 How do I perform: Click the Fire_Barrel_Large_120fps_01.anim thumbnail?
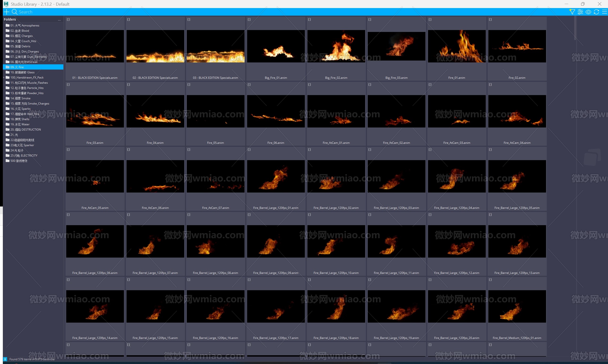pos(276,176)
